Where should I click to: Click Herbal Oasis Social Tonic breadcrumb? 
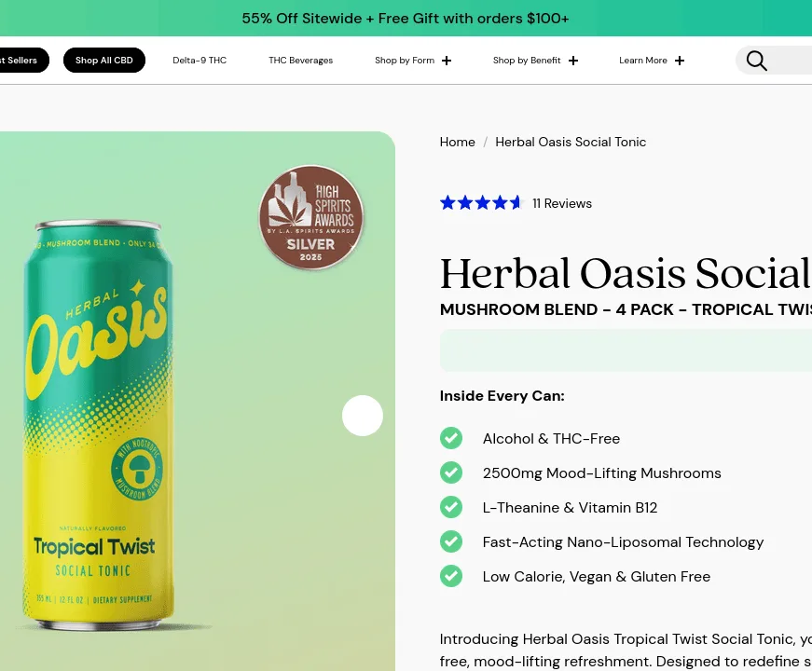coord(571,142)
